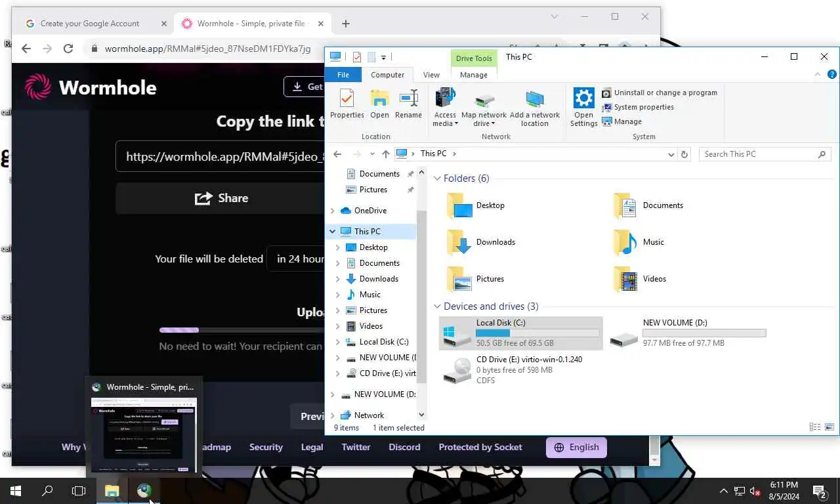The image size is (840, 504).
Task: Open the recent locations dropdown arrow
Action: 372,154
